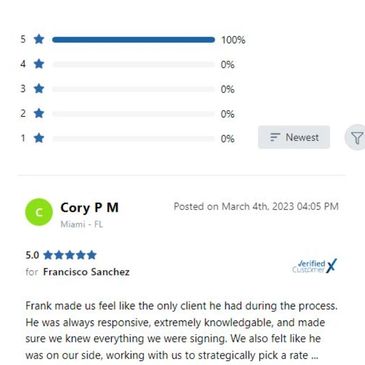Open reviewer name Cory P M
The height and width of the screenshot is (365, 365).
89,208
